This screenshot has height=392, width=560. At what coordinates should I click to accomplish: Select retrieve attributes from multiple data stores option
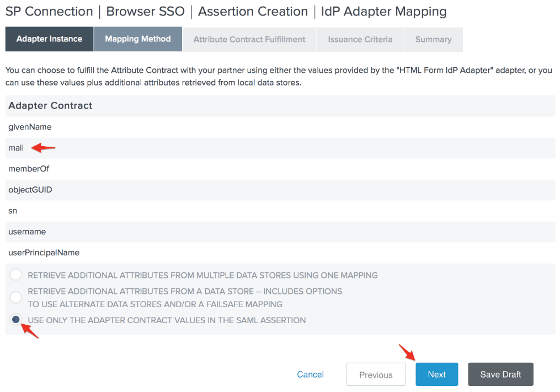[15, 275]
